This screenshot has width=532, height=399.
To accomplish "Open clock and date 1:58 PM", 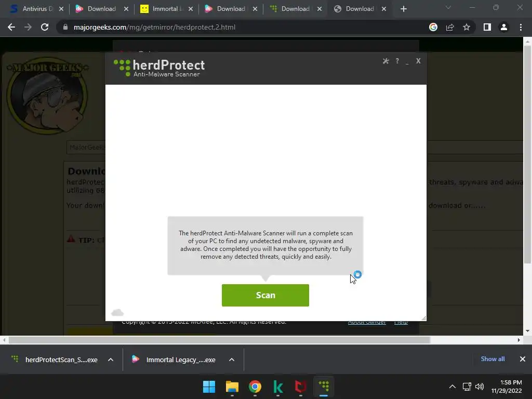I will pos(507,387).
